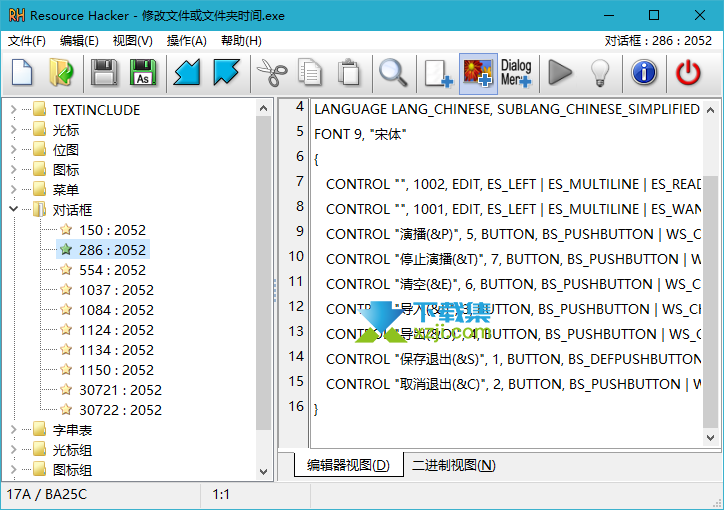724x510 pixels.
Task: Click the 对话框 folder label
Action: 72,210
